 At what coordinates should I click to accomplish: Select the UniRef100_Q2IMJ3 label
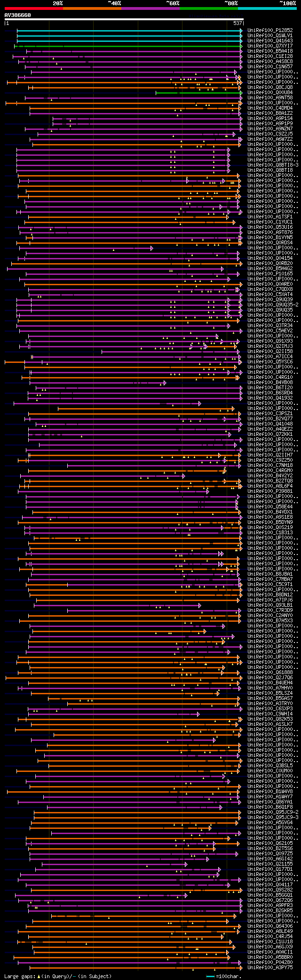270,346
